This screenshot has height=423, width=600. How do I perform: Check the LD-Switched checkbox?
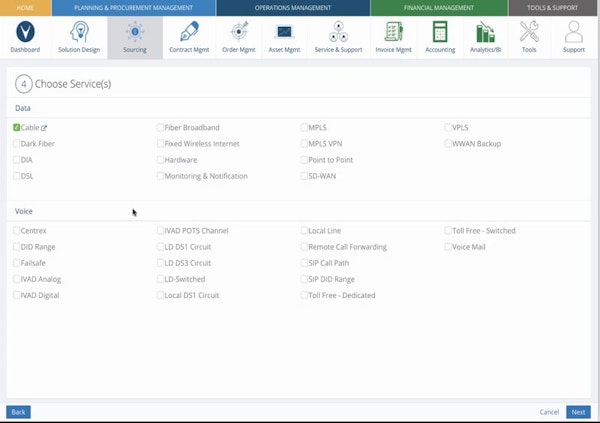coord(160,279)
